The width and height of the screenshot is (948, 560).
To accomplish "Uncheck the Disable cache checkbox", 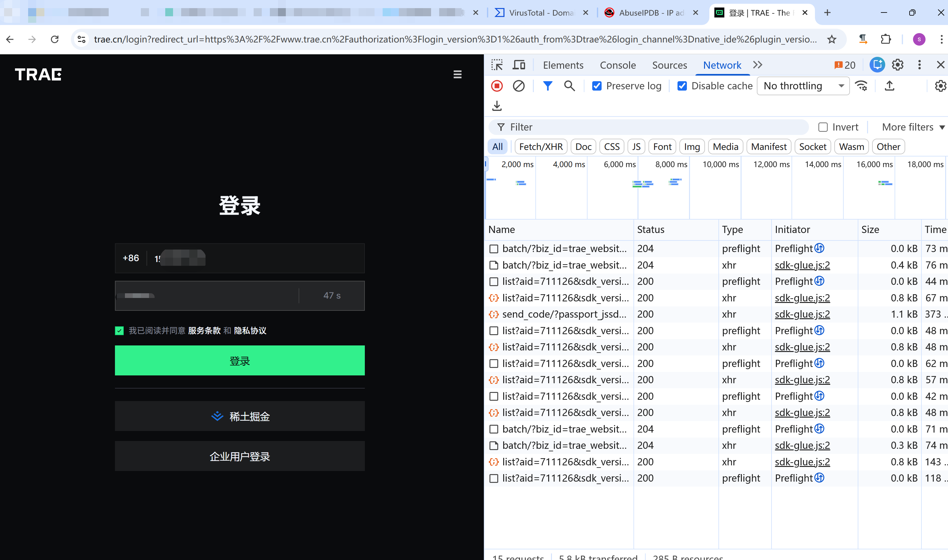I will pyautogui.click(x=682, y=86).
